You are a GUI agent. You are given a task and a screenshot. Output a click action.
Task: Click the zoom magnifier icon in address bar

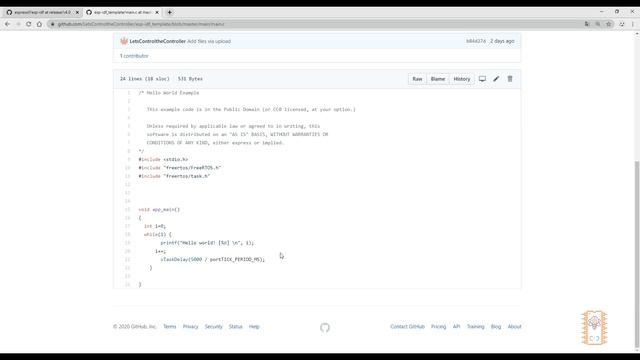pyautogui.click(x=598, y=24)
